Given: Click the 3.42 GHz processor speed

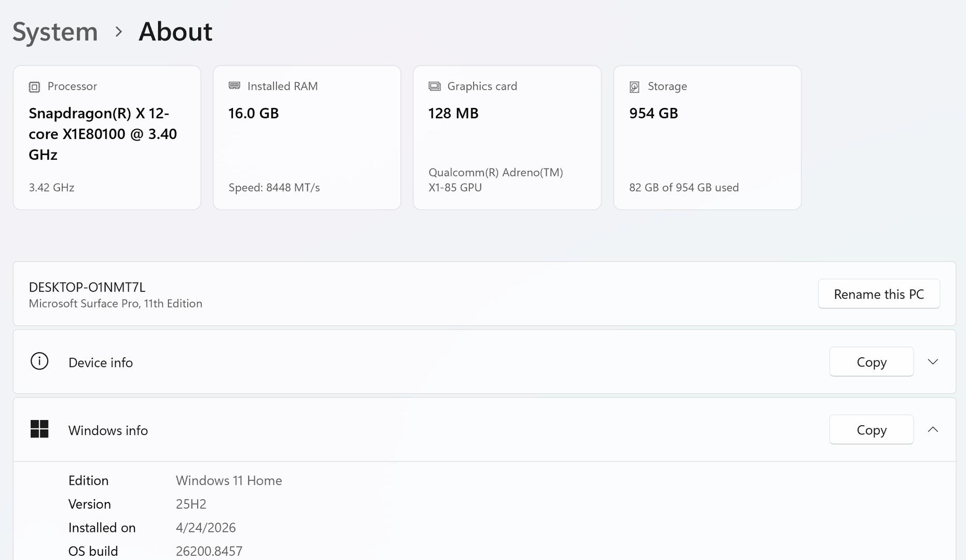Looking at the screenshot, I should 51,188.
